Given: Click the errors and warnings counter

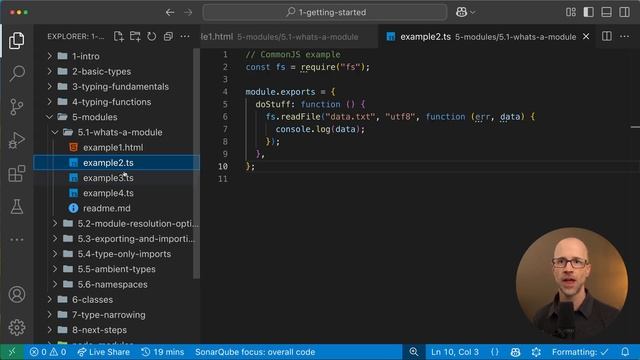Looking at the screenshot, I should click(x=48, y=352).
